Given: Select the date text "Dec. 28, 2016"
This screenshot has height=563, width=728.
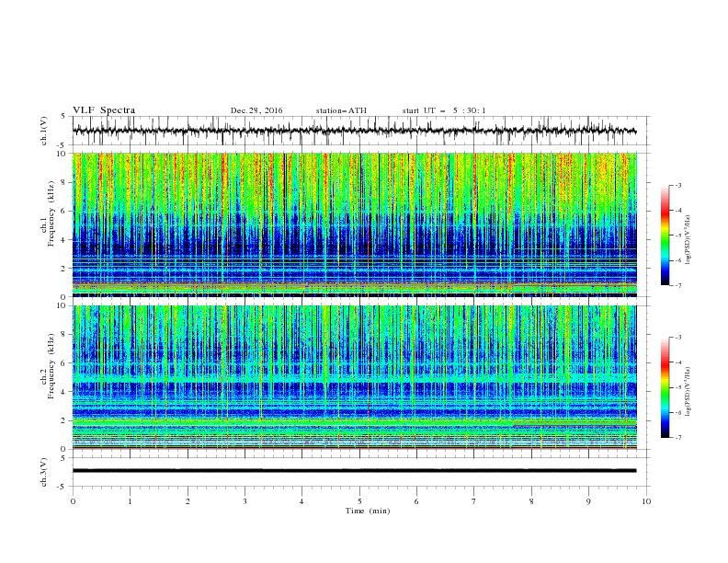Looking at the screenshot, I should pyautogui.click(x=256, y=110).
